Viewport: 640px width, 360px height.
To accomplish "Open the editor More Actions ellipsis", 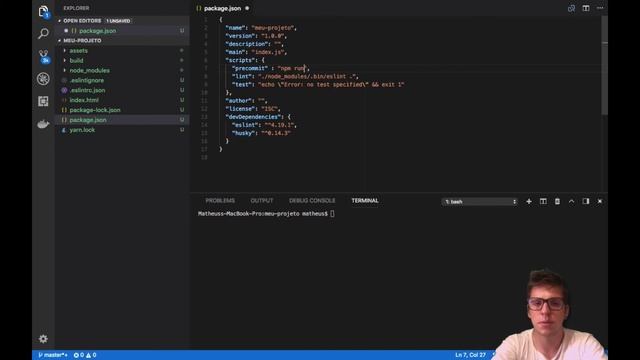I will pos(600,8).
